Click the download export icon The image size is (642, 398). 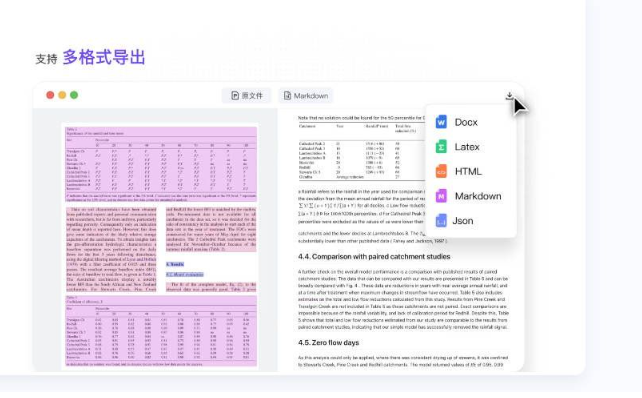(509, 96)
